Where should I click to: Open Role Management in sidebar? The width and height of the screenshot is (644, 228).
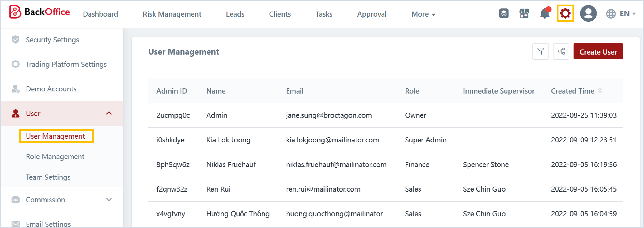(x=55, y=157)
